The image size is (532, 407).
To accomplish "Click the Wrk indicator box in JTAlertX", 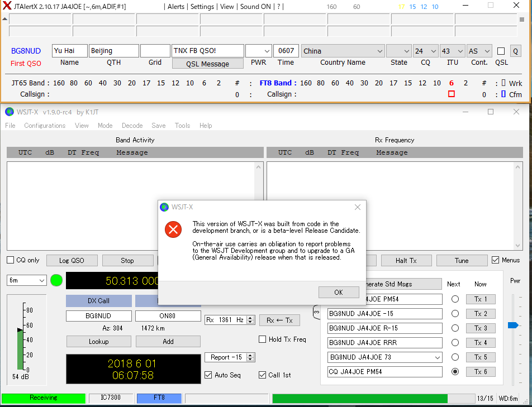I will [503, 83].
